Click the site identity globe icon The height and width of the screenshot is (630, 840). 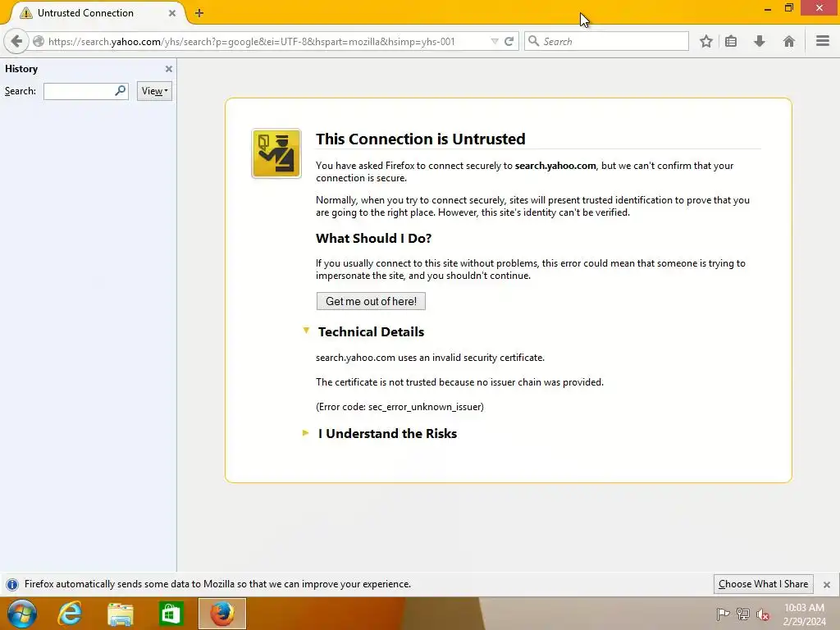click(x=39, y=41)
